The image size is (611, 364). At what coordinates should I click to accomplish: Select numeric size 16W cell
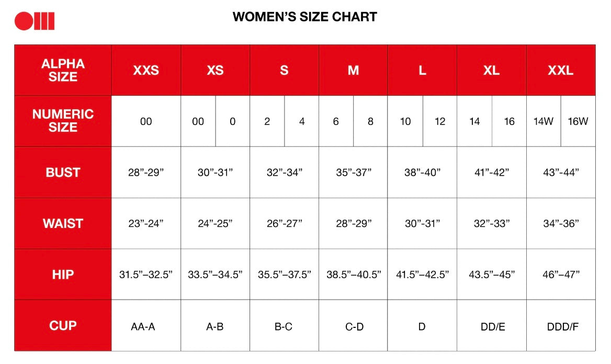point(578,121)
